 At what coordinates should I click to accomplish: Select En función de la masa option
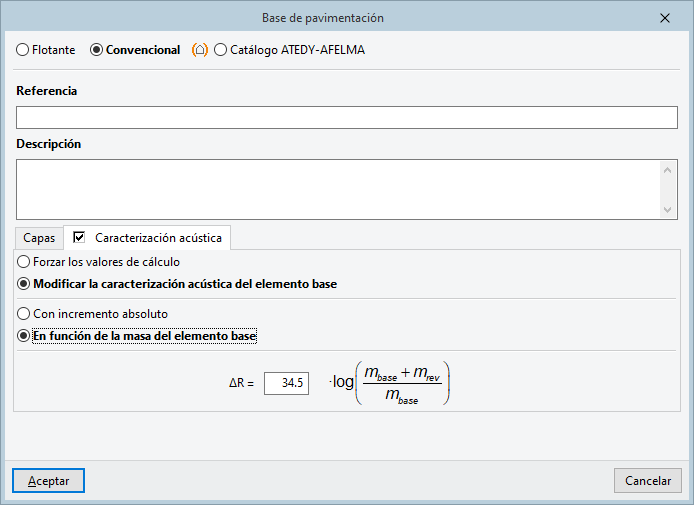click(23, 336)
